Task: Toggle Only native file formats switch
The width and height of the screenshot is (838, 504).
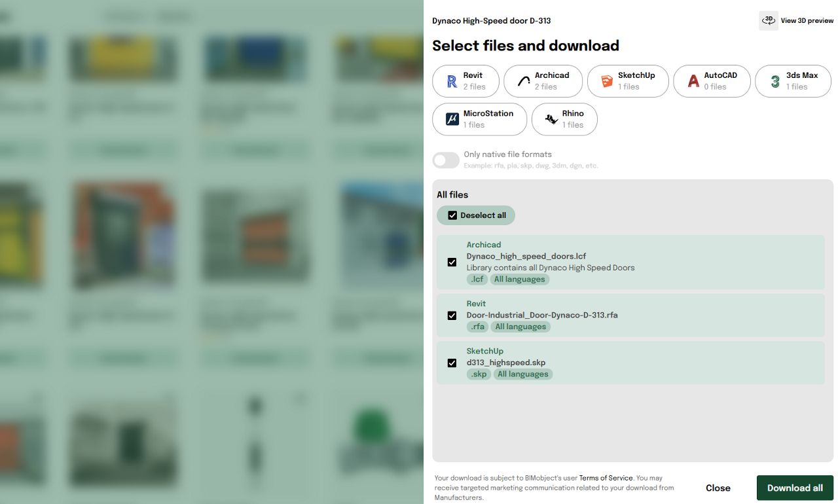Action: point(446,160)
